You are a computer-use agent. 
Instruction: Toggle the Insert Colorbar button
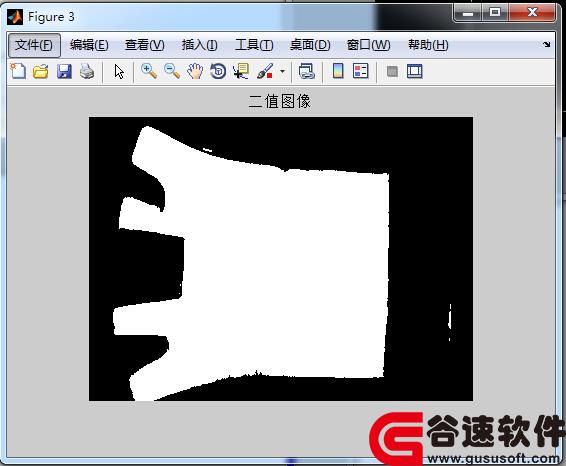338,71
